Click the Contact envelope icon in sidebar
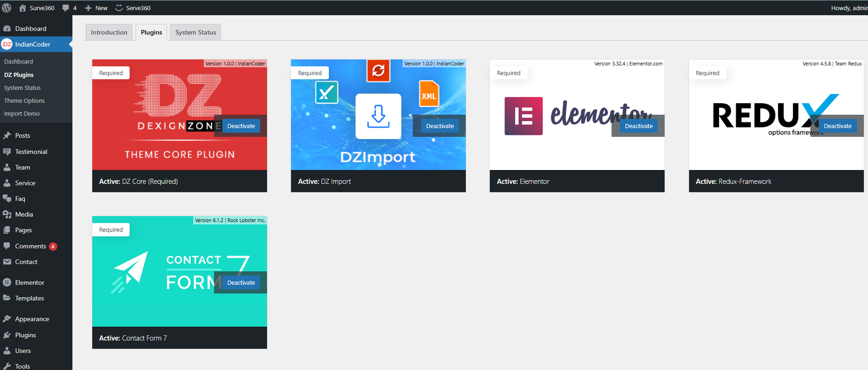The height and width of the screenshot is (370, 868). [7, 262]
